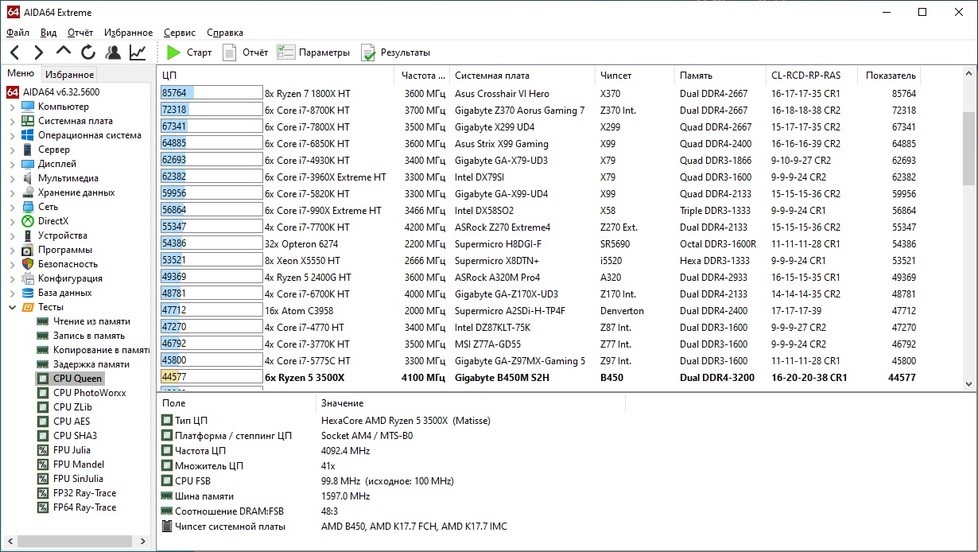
Task: Switch to the Избранное tab
Action: click(x=69, y=74)
